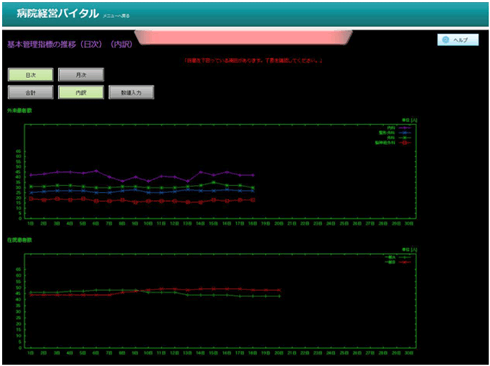Click the green legend marker in lower chart

[404, 257]
